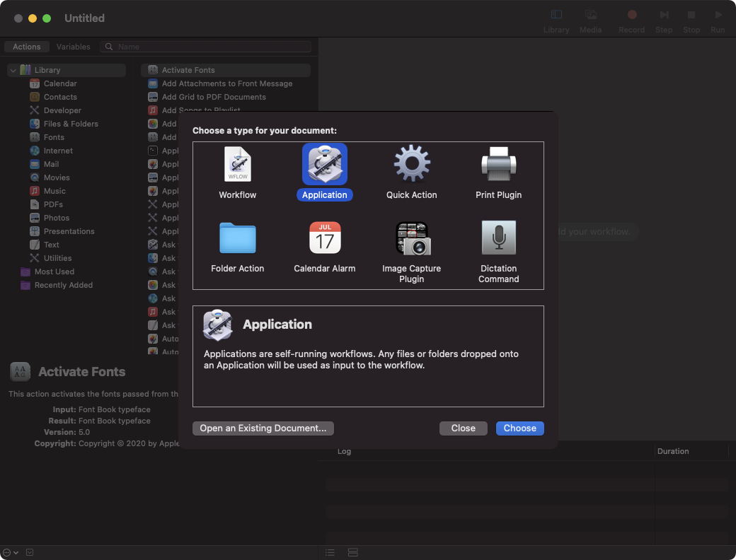Click the Stop toolbar button
This screenshot has width=736, height=560.
[x=691, y=21]
